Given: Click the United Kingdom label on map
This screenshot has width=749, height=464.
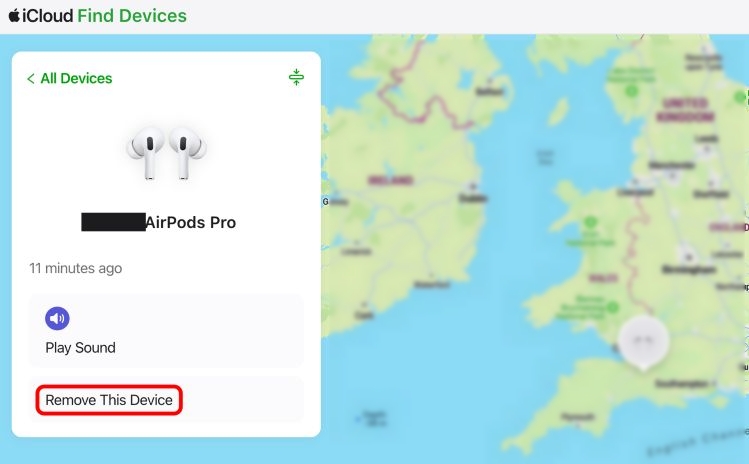Looking at the screenshot, I should pyautogui.click(x=685, y=109).
